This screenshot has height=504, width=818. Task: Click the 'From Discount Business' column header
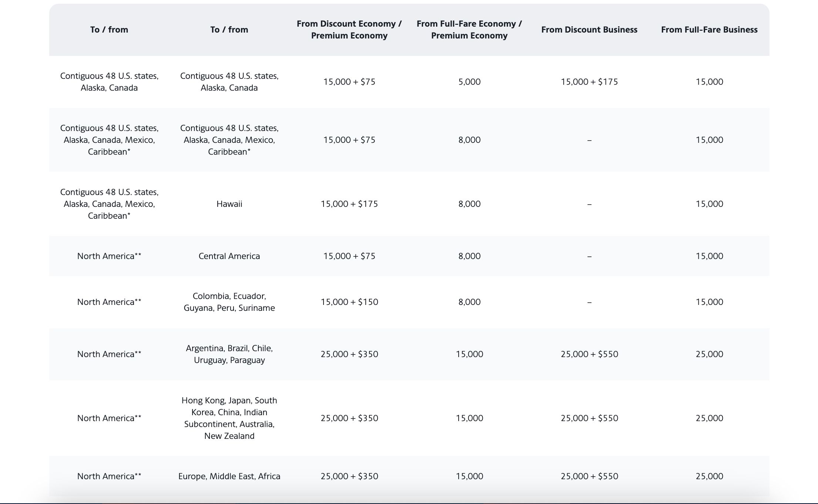click(589, 30)
